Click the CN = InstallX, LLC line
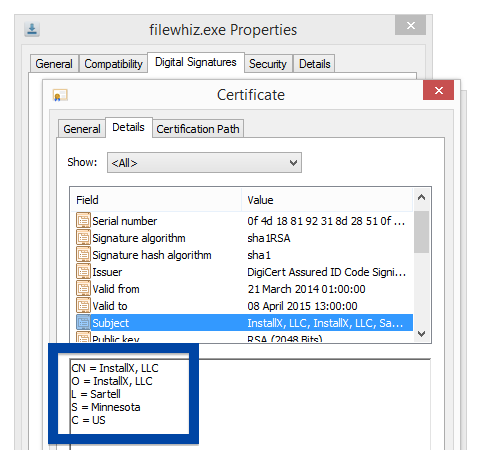The image size is (483, 450). pos(115,368)
